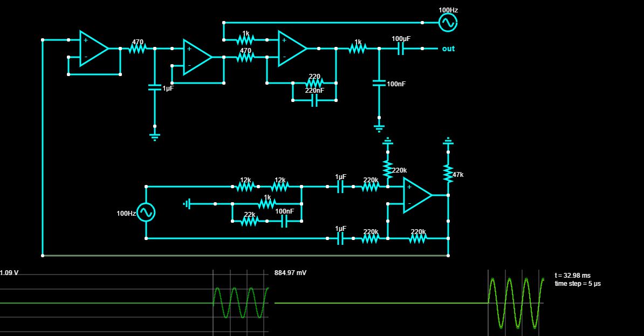644x336 pixels.
Task: Select the 1k resistor above the 470 resistor
Action: click(x=245, y=40)
